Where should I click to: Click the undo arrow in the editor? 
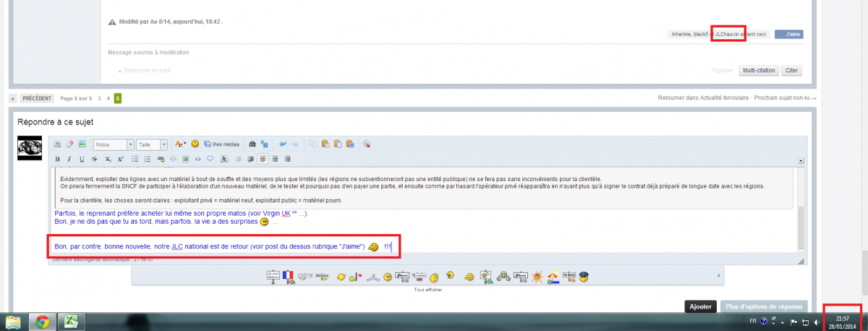(283, 144)
